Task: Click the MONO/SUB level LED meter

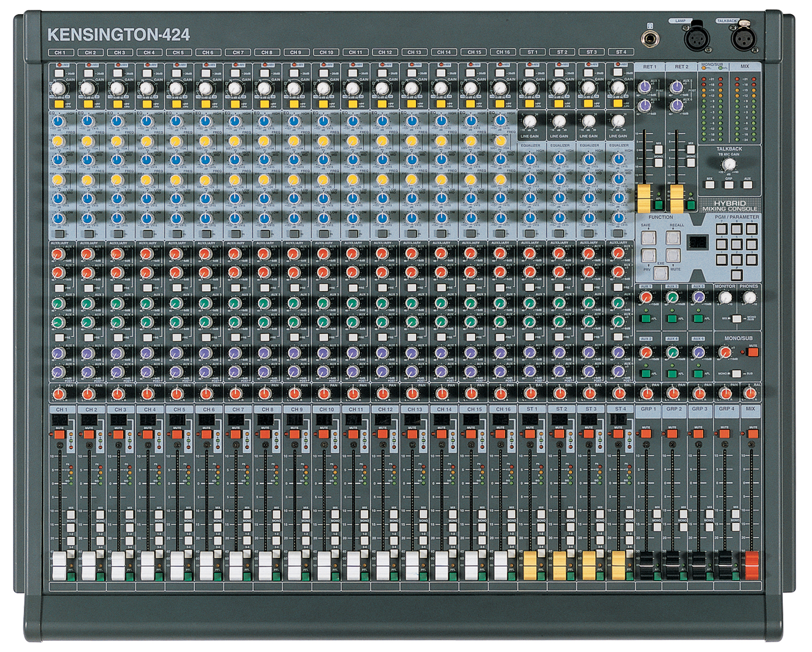Action: pyautogui.click(x=713, y=110)
